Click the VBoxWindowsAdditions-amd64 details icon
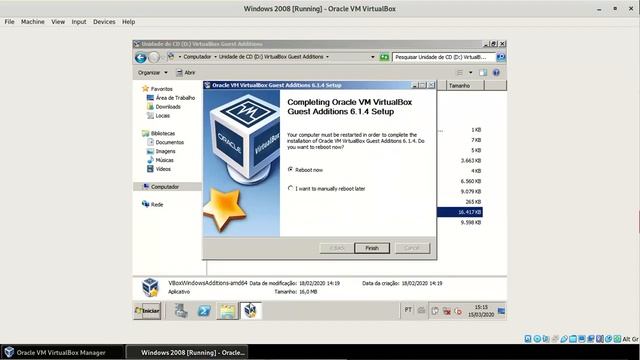Screen dimensions: 640x360 [x=150, y=287]
